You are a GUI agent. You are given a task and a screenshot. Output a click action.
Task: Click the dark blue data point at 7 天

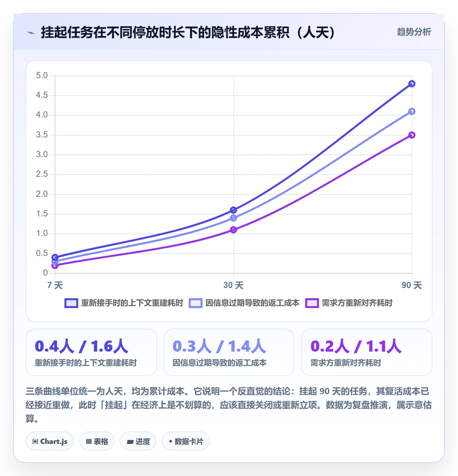click(55, 257)
